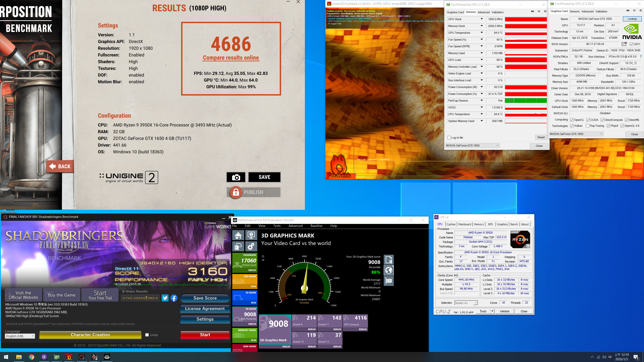Expand GPU Clock sensor dropdown
The image size is (644, 362).
tap(481, 19)
